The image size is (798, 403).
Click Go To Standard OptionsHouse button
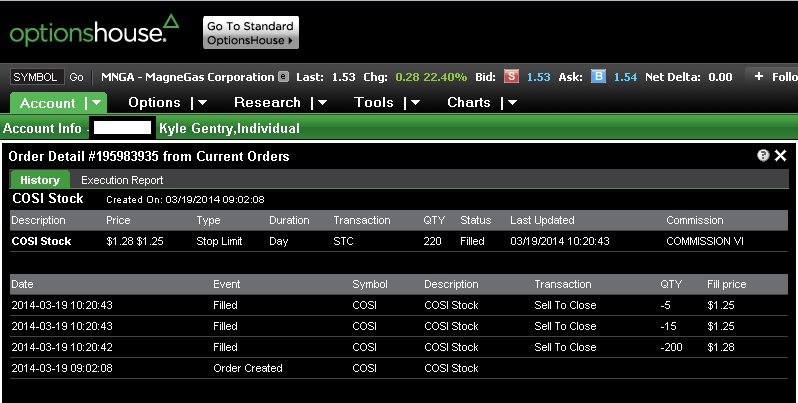pos(250,33)
